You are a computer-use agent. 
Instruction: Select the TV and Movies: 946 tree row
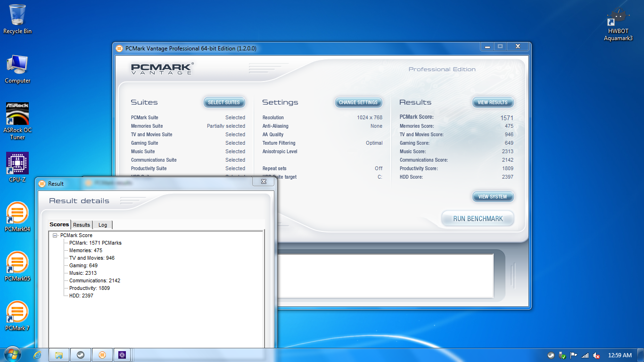click(x=92, y=258)
